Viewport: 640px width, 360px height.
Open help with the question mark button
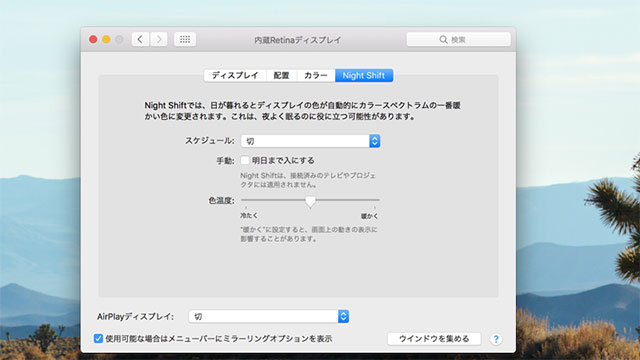[x=496, y=339]
